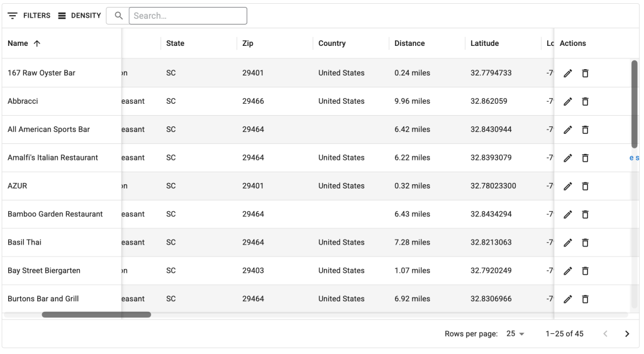Select Bay Street Biergarten name cell
The width and height of the screenshot is (644, 354).
(62, 270)
